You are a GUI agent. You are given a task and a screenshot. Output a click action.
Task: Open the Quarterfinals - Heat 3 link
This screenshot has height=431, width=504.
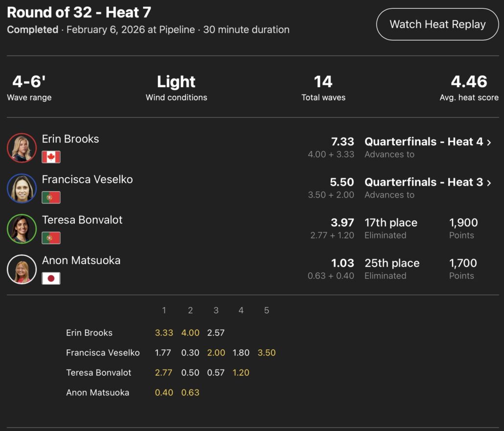(423, 182)
